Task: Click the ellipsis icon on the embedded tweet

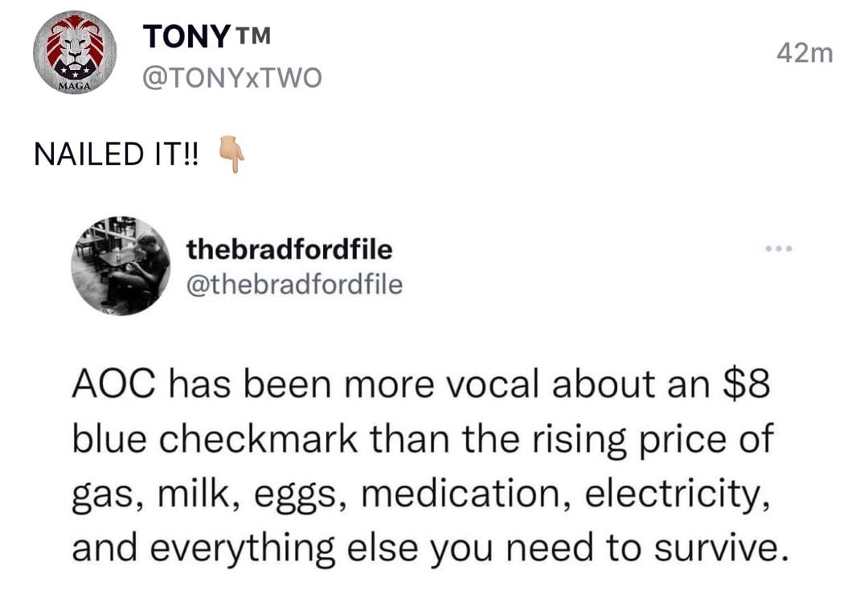Action: (x=779, y=249)
